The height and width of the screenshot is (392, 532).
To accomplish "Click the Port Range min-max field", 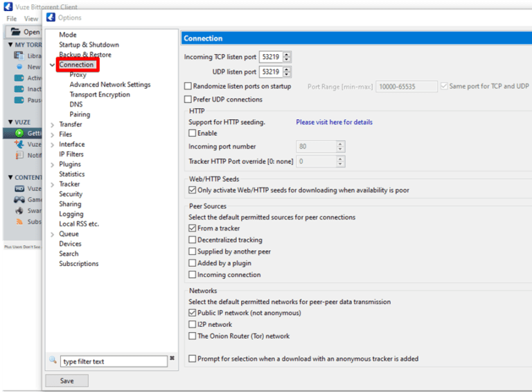I will [x=407, y=87].
